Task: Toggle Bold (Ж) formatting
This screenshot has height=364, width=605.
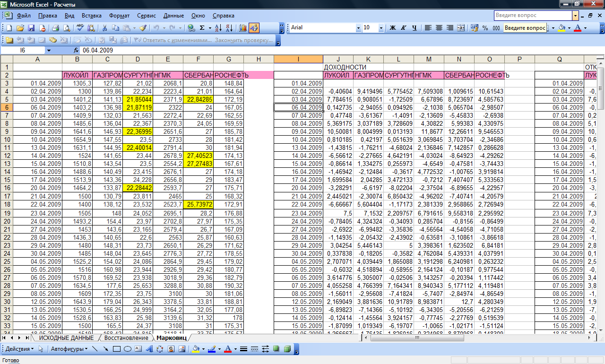Action: pos(392,28)
